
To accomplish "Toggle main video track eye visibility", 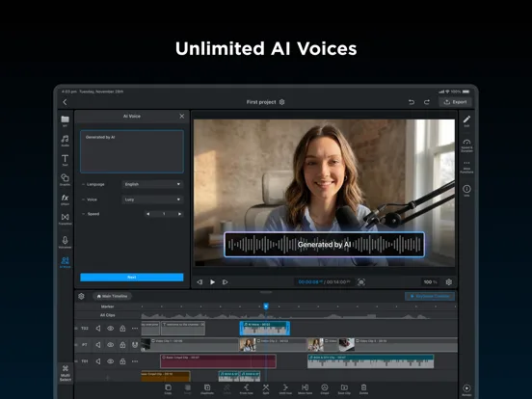I will tap(110, 345).
